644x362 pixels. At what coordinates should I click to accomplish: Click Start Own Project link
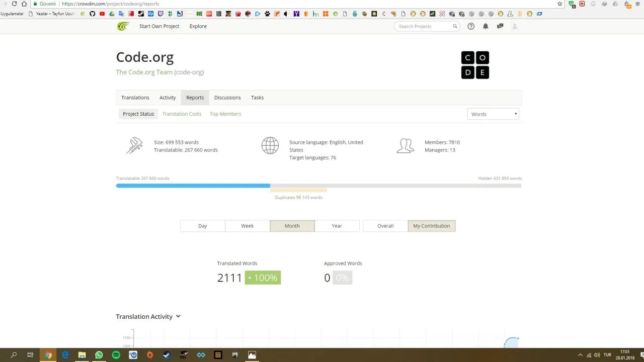tap(159, 26)
